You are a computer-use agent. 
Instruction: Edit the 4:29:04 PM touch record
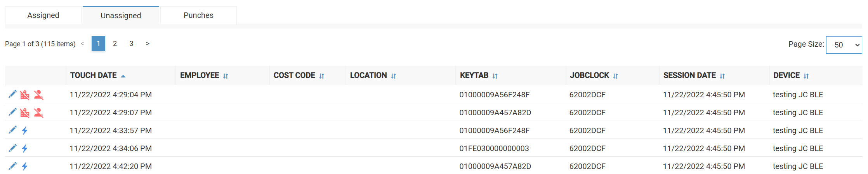[x=13, y=94]
